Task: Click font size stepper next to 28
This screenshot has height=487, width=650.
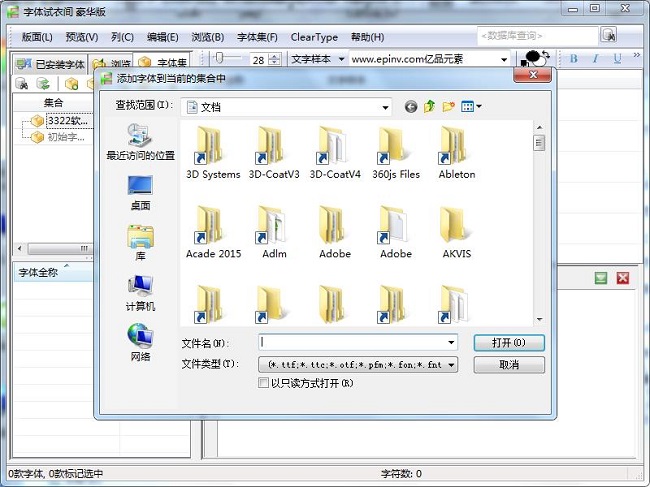Action: [274, 59]
